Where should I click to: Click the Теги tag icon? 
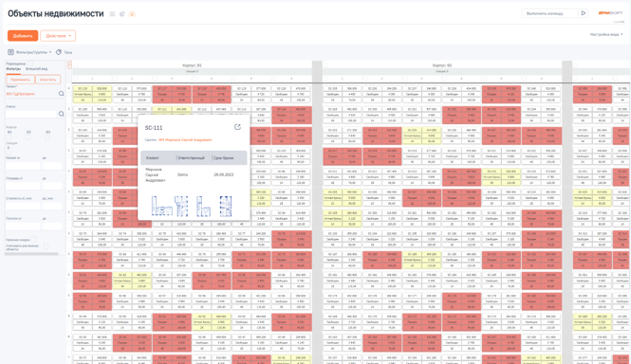(59, 52)
